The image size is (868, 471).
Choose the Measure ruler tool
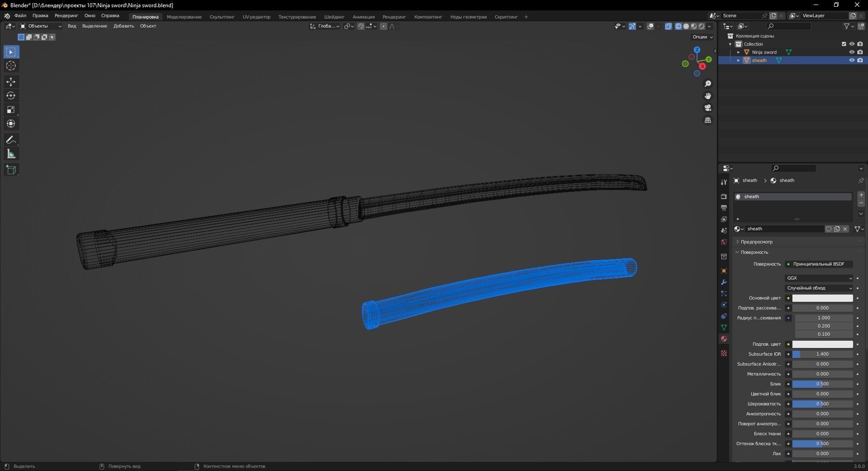click(11, 154)
